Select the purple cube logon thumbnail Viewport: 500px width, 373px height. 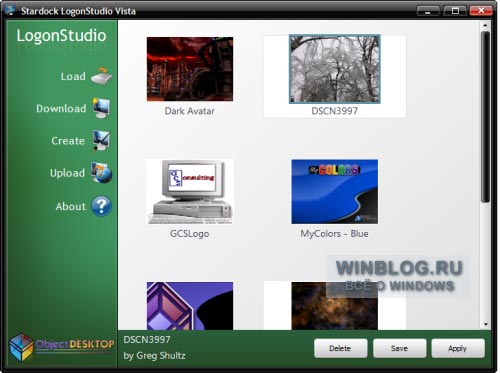pyautogui.click(x=190, y=306)
